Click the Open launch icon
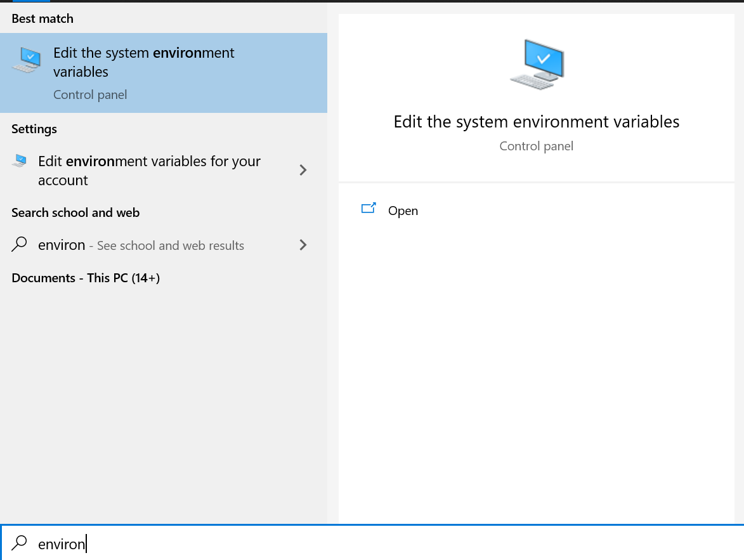744x560 pixels. tap(369, 208)
